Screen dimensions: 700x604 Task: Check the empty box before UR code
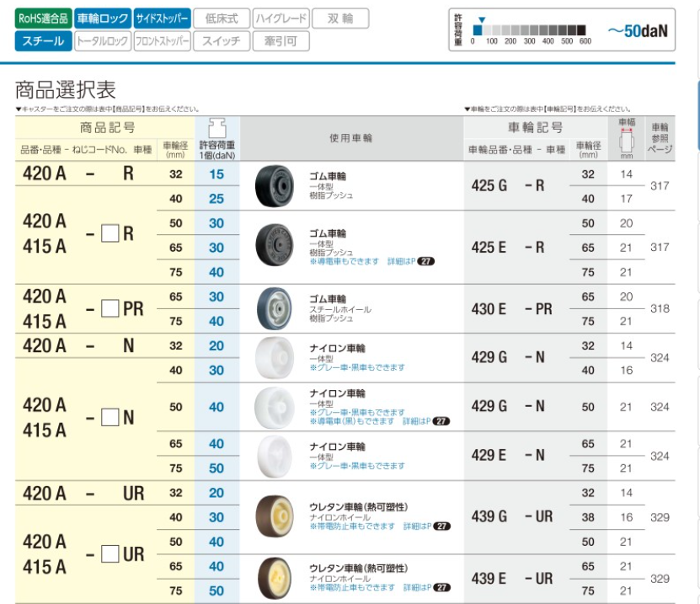tap(110, 553)
